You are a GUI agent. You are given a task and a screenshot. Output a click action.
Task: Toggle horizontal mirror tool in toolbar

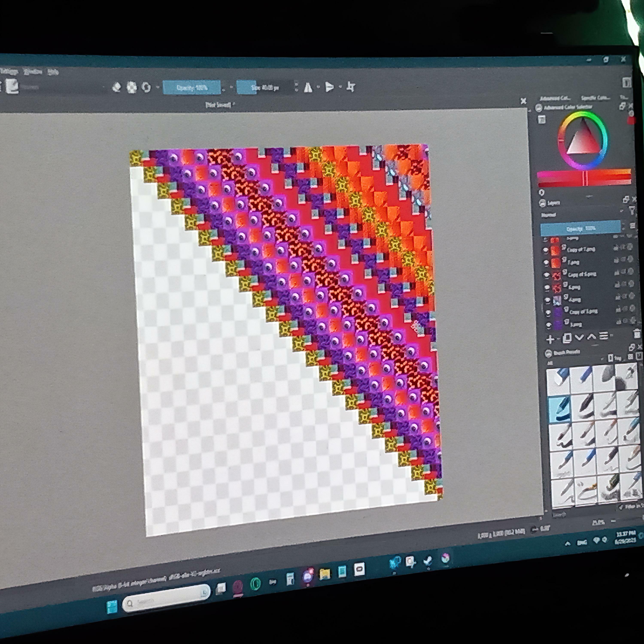pyautogui.click(x=308, y=87)
